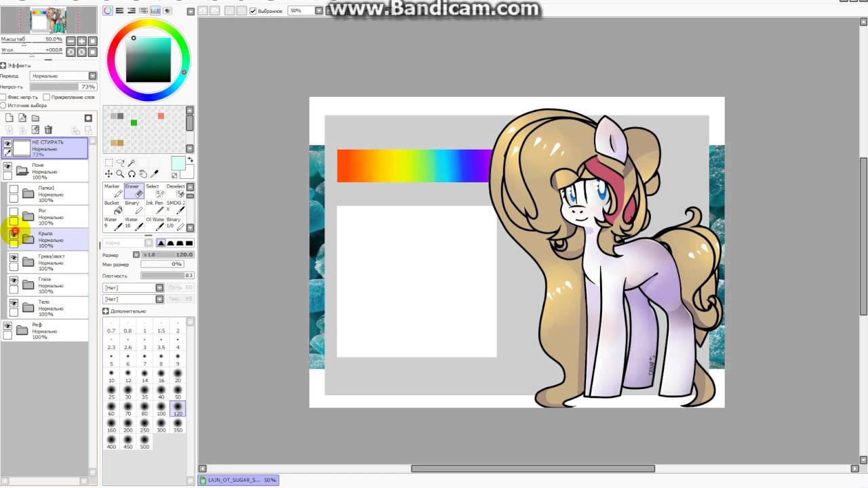The width and height of the screenshot is (868, 488).
Task: Select the magic wand tool
Action: coord(132,163)
